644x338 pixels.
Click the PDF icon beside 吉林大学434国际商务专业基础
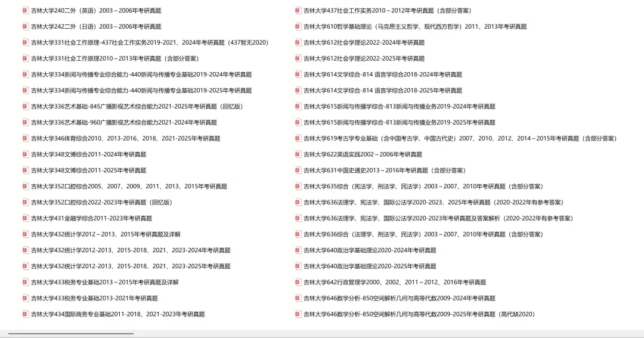[26, 315]
